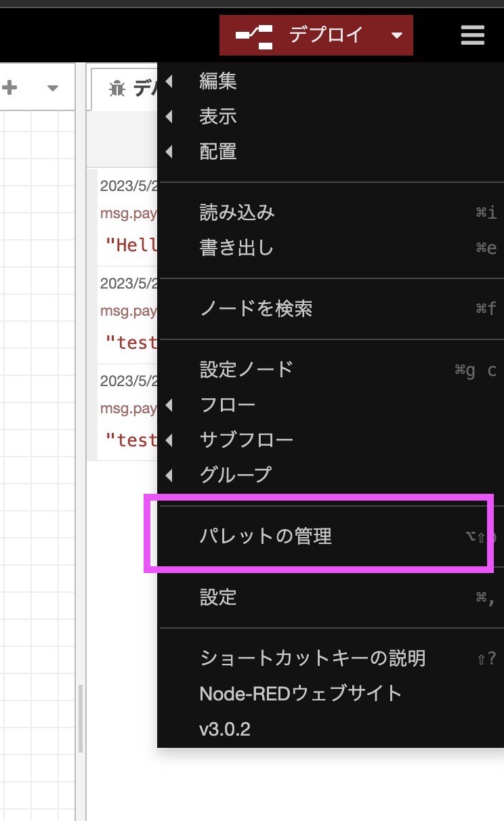Expand the グループ submenu
This screenshot has width=504, height=821.
pos(331,474)
